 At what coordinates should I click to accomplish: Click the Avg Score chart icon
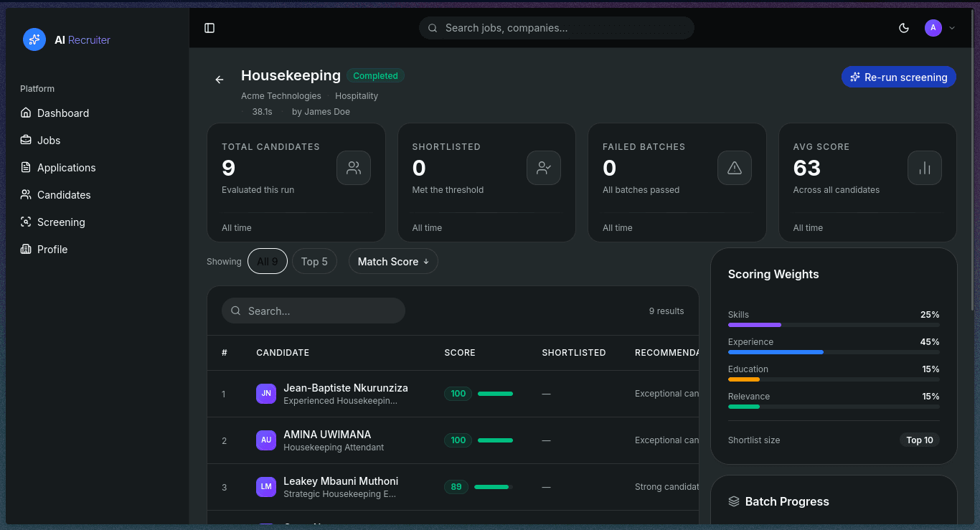[x=925, y=168]
